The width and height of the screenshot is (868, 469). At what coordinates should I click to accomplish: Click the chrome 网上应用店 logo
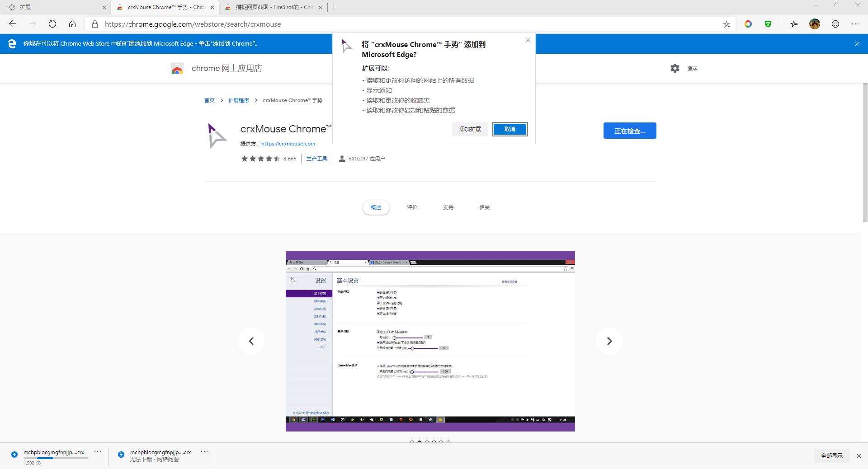click(217, 68)
